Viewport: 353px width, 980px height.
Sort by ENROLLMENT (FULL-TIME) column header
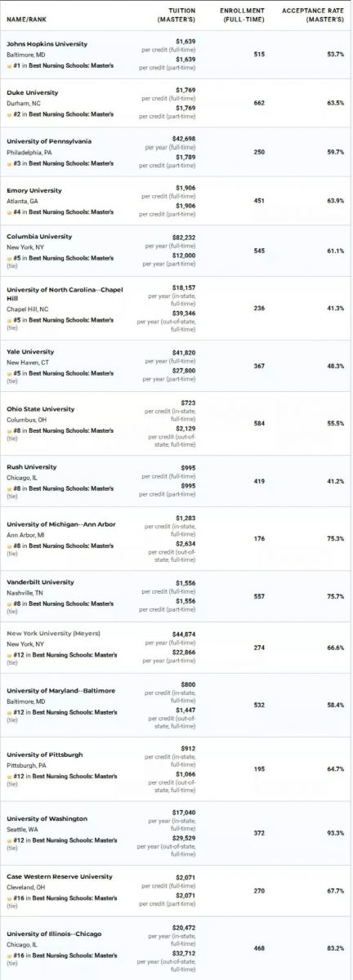point(243,15)
